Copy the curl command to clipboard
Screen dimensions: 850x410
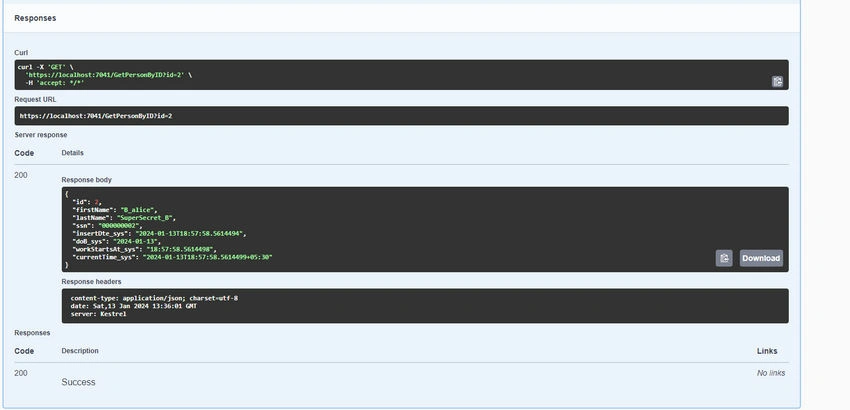click(x=777, y=81)
